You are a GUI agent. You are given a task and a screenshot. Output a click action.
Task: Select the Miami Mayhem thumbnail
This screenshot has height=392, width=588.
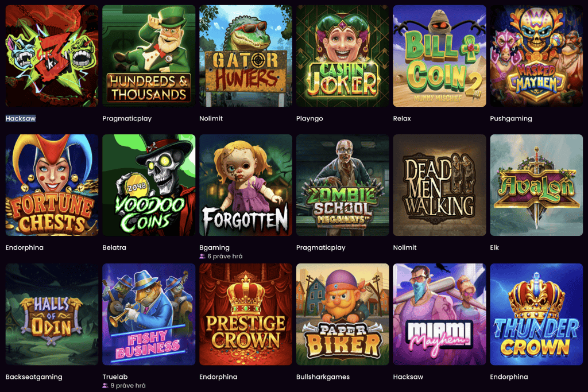439,315
